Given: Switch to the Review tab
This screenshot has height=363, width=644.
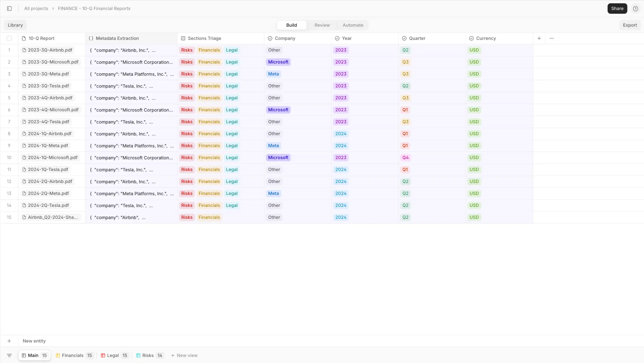Looking at the screenshot, I should pos(322,25).
